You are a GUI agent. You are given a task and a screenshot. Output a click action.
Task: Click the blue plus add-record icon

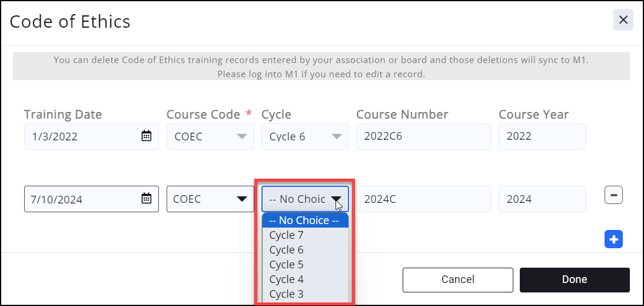[x=613, y=239]
